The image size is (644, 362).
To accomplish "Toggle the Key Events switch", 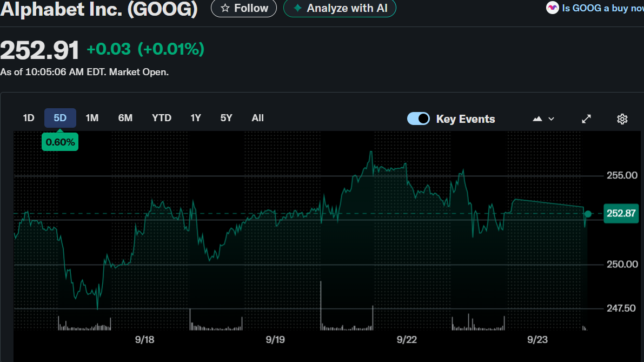I will [418, 119].
